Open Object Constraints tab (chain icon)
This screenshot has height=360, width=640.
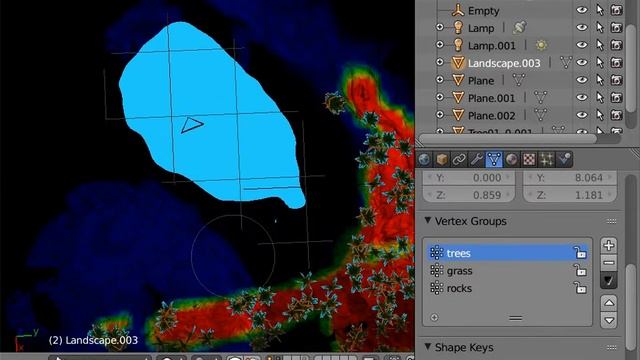(459, 159)
